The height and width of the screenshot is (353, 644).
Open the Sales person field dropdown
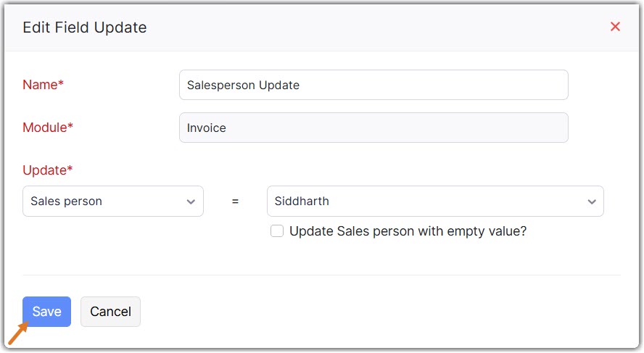112,202
